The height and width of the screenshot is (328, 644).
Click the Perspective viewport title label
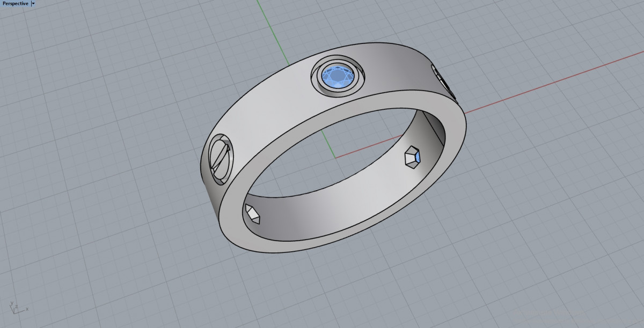click(x=16, y=3)
